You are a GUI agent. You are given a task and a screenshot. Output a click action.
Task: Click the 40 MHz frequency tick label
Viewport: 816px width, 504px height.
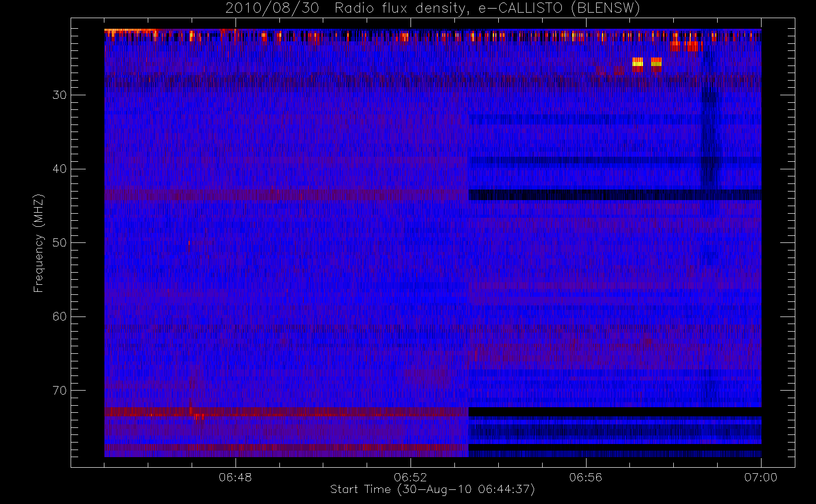tap(60, 169)
